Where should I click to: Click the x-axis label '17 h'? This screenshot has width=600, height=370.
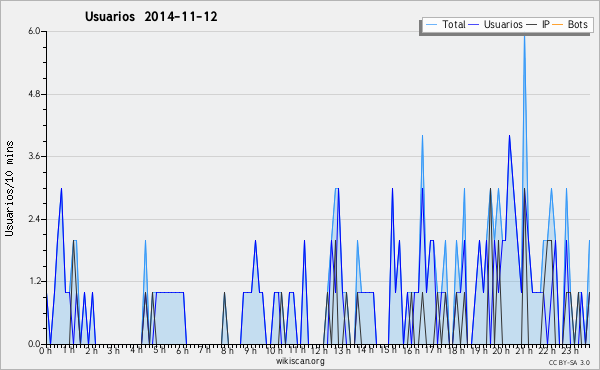[x=433, y=350]
